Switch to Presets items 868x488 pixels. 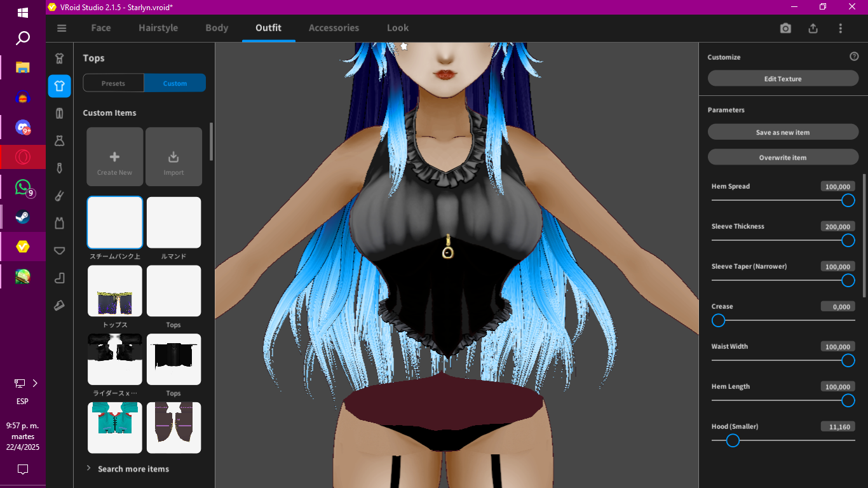pyautogui.click(x=113, y=83)
